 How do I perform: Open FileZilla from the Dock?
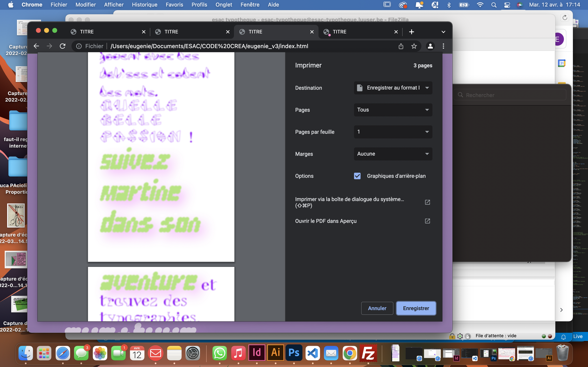coord(368,353)
